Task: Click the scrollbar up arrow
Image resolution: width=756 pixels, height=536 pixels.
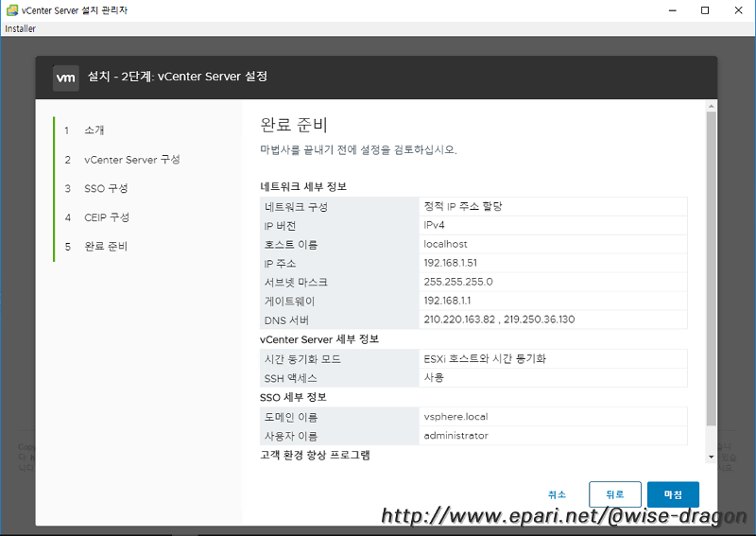Action: 712,106
